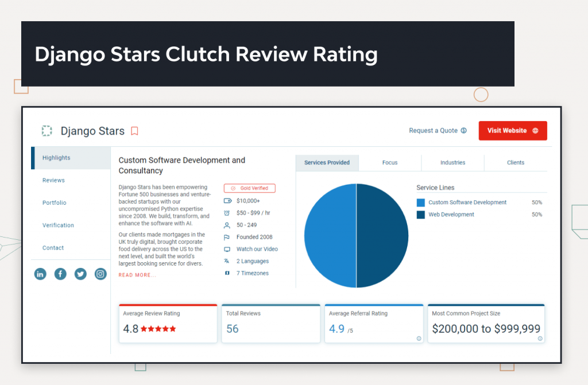Click the Watch our Video link
The image size is (588, 385).
257,249
